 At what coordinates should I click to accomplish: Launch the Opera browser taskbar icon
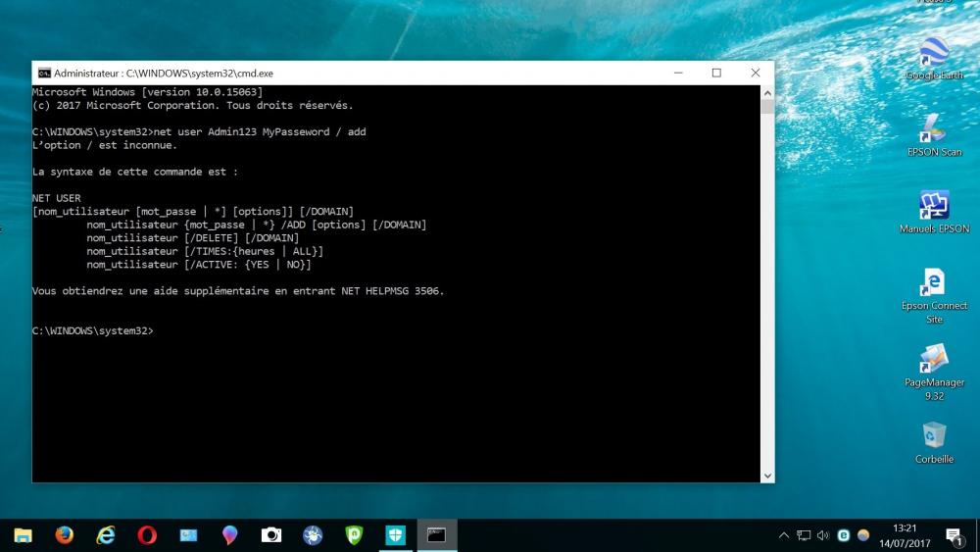(x=147, y=535)
